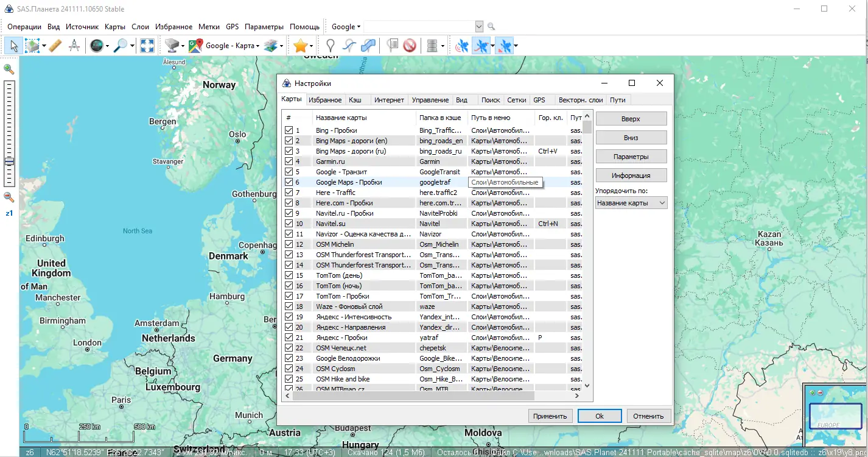This screenshot has height=457, width=868.
Task: Uncheck the Bing - Пробки map checkbox
Action: pyautogui.click(x=289, y=130)
